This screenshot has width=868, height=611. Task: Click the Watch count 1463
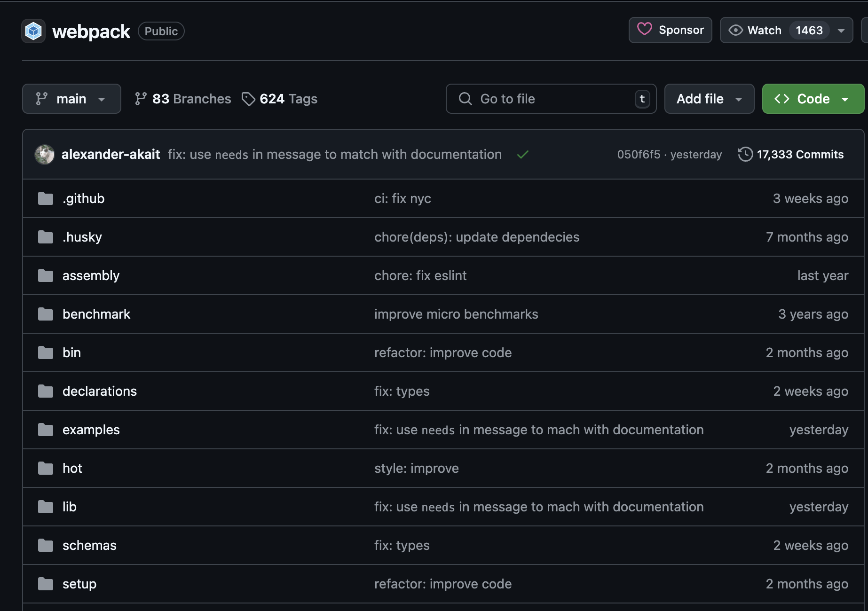809,30
